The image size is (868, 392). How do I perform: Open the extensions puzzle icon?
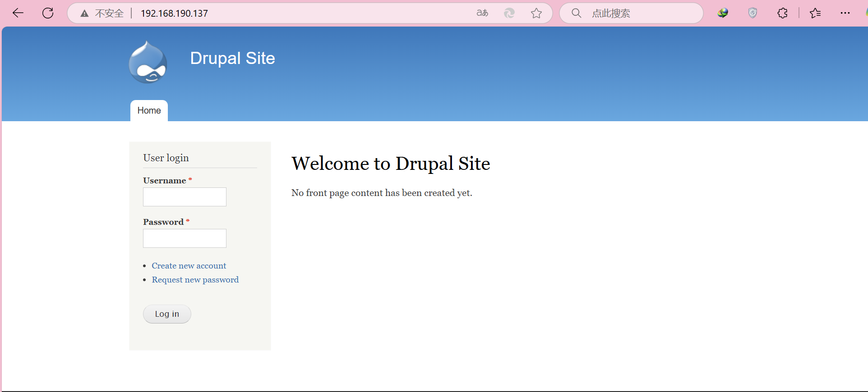783,13
